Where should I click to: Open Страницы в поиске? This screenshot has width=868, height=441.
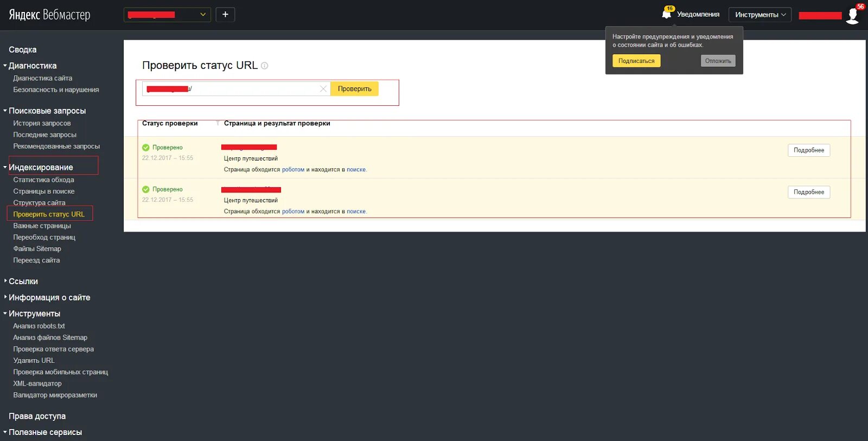(44, 191)
